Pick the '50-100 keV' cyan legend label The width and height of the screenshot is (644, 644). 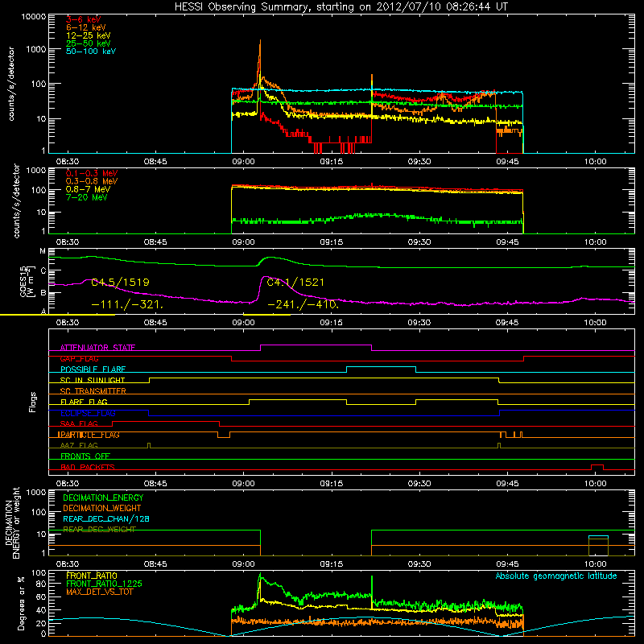[91, 52]
